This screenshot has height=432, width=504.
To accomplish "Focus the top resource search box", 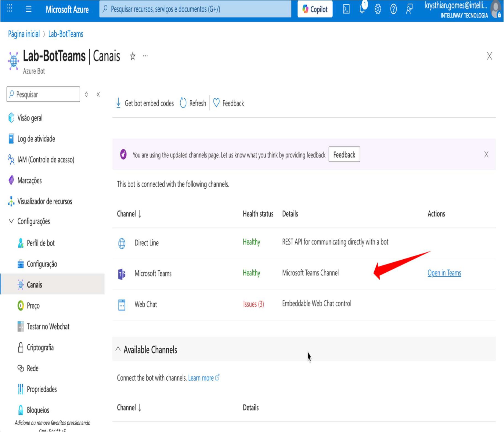I will (195, 9).
